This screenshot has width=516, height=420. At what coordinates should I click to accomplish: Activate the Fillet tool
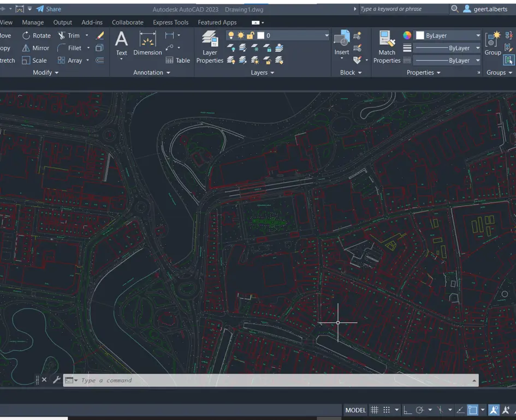click(x=69, y=48)
